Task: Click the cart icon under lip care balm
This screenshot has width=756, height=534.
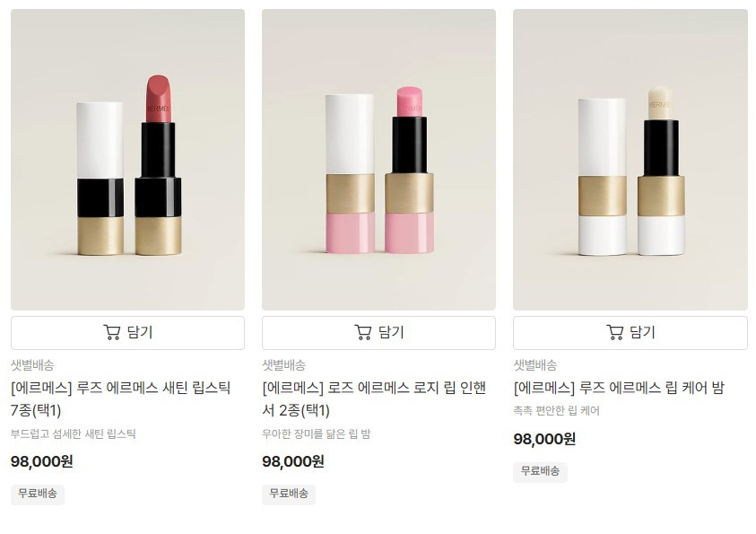Action: [x=614, y=332]
